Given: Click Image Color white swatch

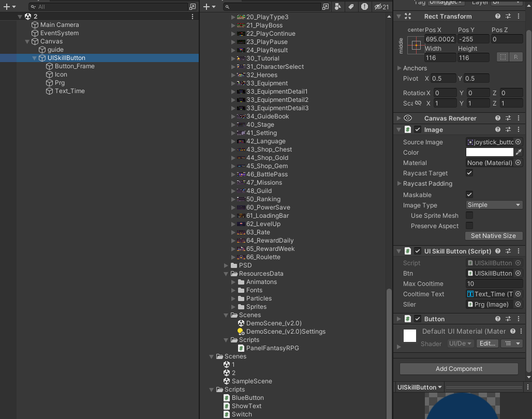Looking at the screenshot, I should (490, 152).
